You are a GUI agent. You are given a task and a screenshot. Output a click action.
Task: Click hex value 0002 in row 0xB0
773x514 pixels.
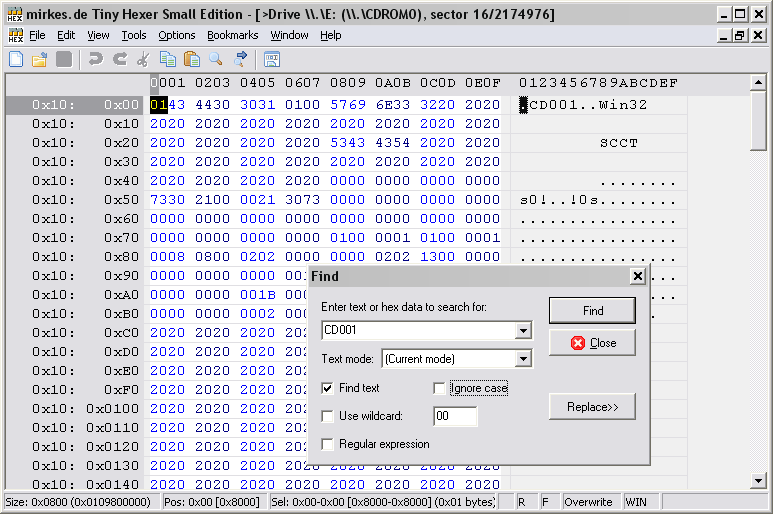tap(257, 314)
